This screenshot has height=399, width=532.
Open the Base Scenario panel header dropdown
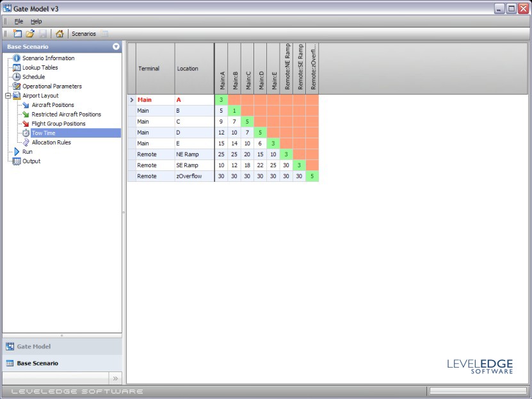pyautogui.click(x=116, y=47)
